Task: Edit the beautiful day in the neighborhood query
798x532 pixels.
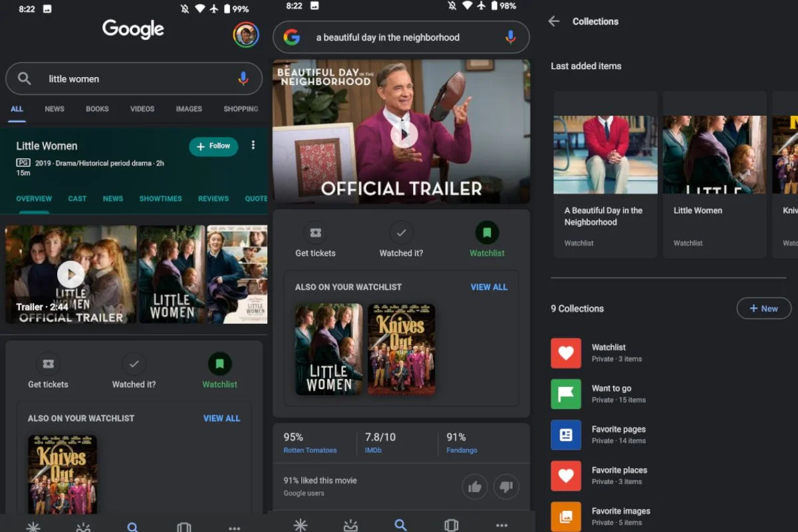Action: [x=388, y=37]
